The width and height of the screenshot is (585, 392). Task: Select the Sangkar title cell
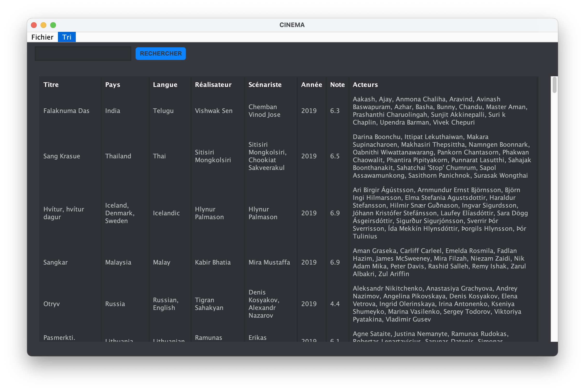point(56,262)
